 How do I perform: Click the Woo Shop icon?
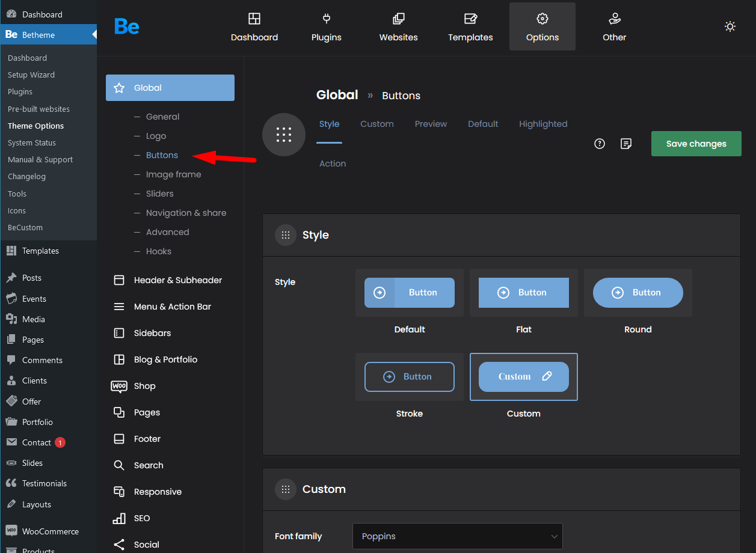tap(119, 386)
